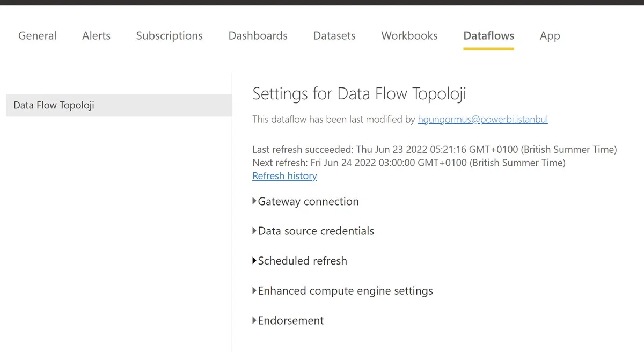Viewport: 644px width, 352px height.
Task: Expand Enhanced compute engine settings section
Action: point(342,291)
